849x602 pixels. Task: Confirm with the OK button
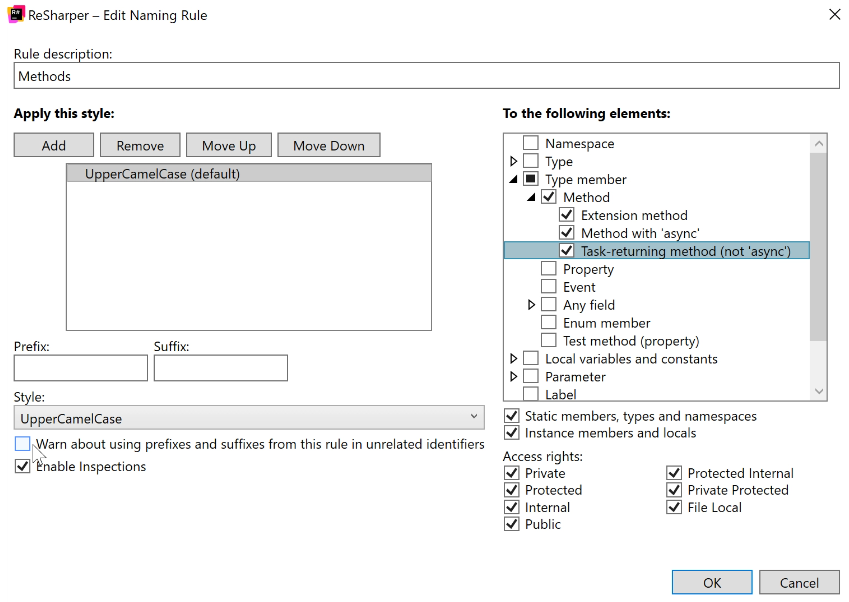pos(711,582)
